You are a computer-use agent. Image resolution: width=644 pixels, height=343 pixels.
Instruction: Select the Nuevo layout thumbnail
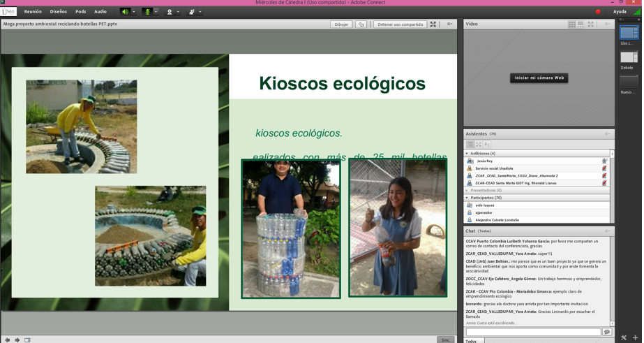point(629,82)
